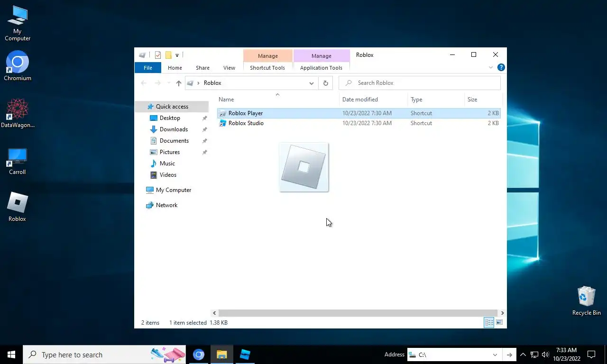Click the taskbar Address Go arrow
607x364 pixels.
click(x=509, y=355)
